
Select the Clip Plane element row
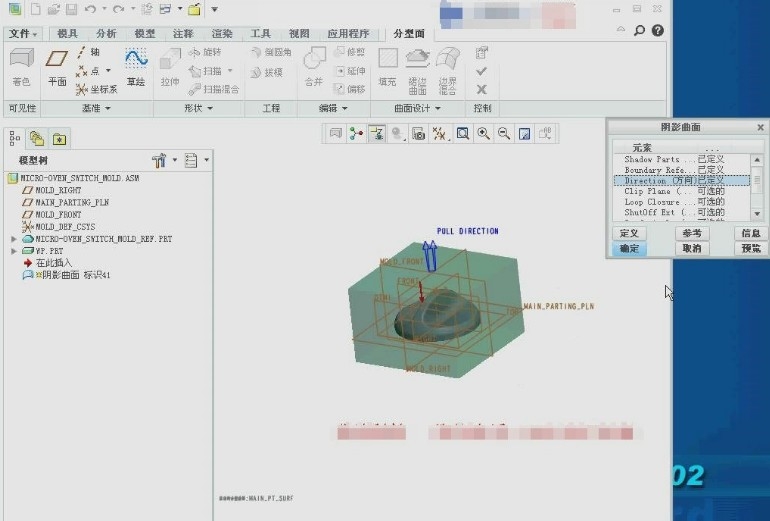tap(682, 192)
